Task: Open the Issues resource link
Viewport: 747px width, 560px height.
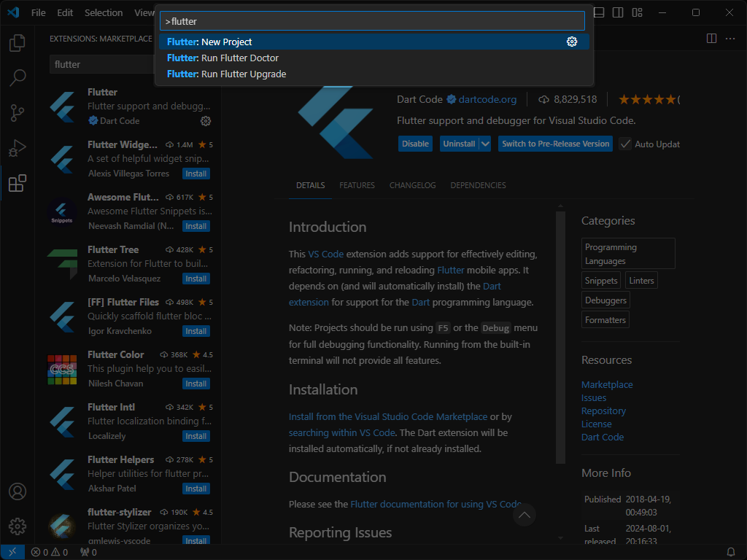Action: [594, 397]
